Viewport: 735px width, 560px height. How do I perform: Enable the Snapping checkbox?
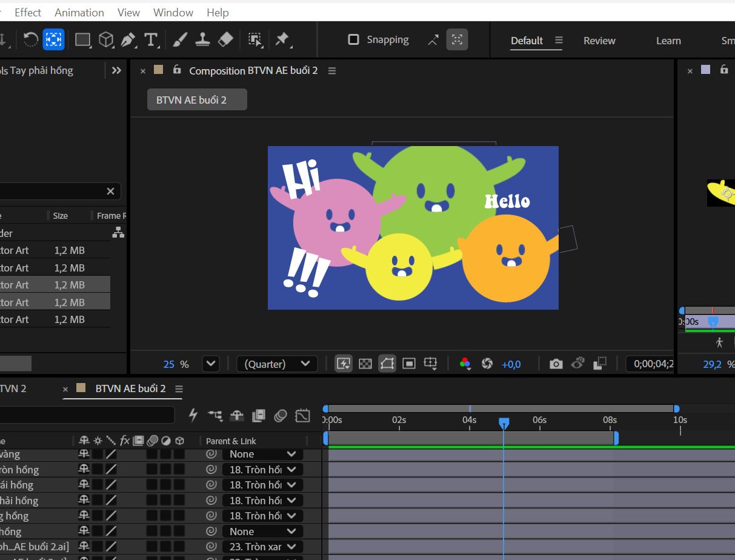pos(353,40)
